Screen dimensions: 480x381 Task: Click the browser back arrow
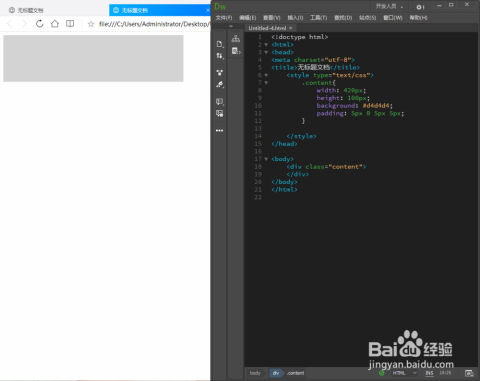(9, 24)
